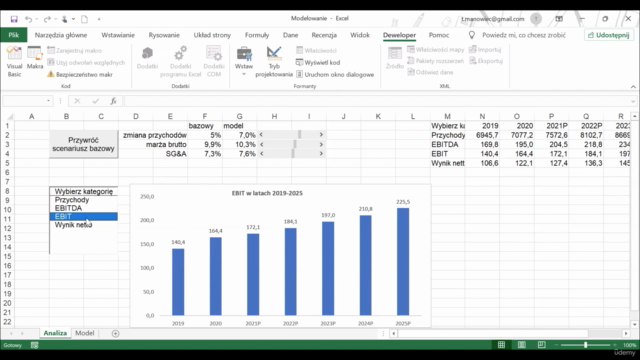Viewport: 640px width, 360px height.
Task: Click 'Powiedz mi, co chcesz zrobić' search
Action: [524, 35]
